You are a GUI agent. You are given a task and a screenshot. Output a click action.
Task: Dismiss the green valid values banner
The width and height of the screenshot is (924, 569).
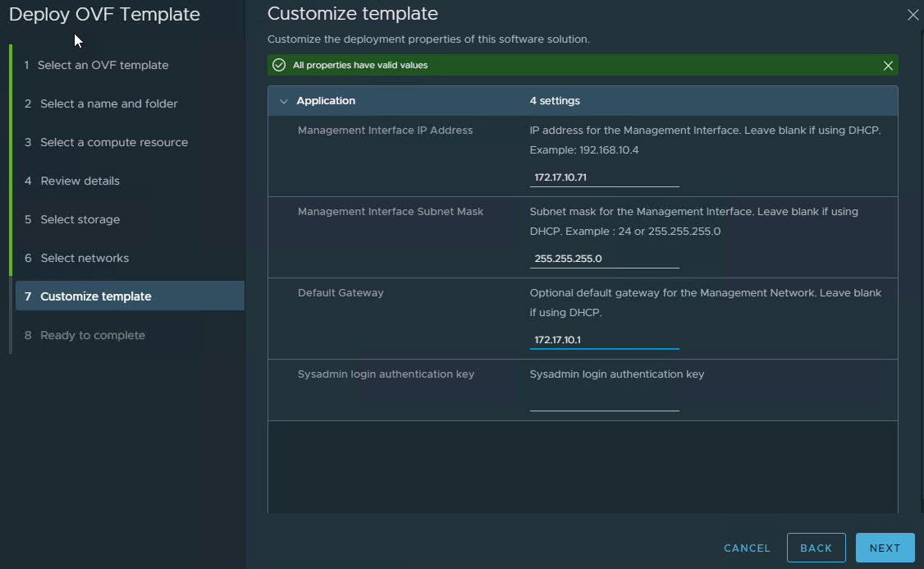click(x=888, y=66)
